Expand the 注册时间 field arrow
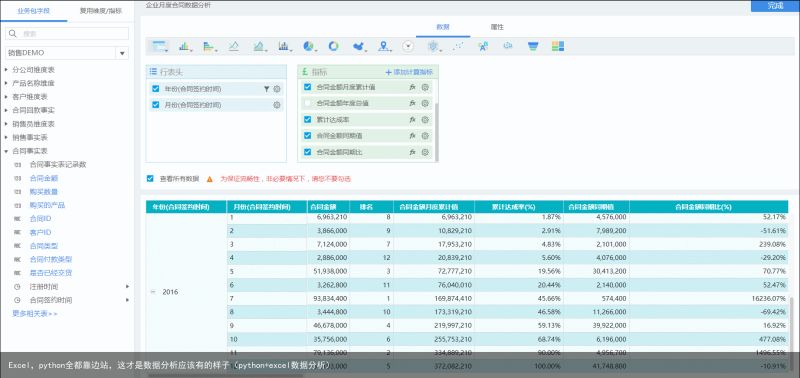Screen dimensions: 800x378 [128, 287]
